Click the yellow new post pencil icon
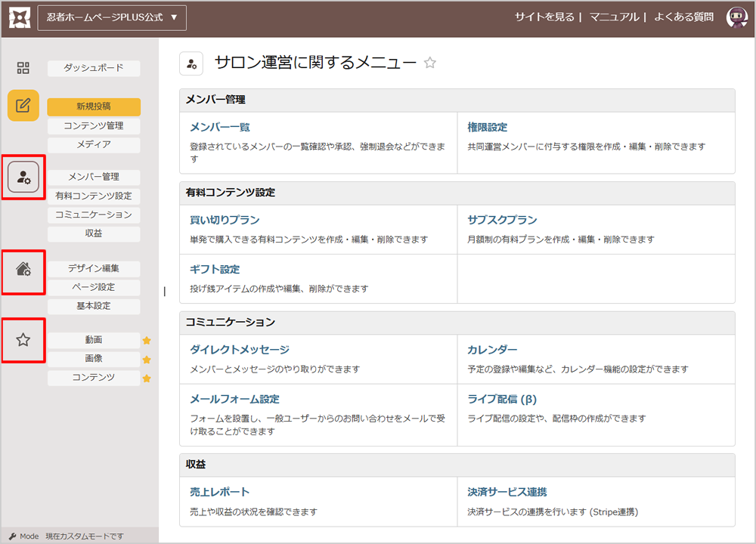The image size is (756, 544). (23, 105)
